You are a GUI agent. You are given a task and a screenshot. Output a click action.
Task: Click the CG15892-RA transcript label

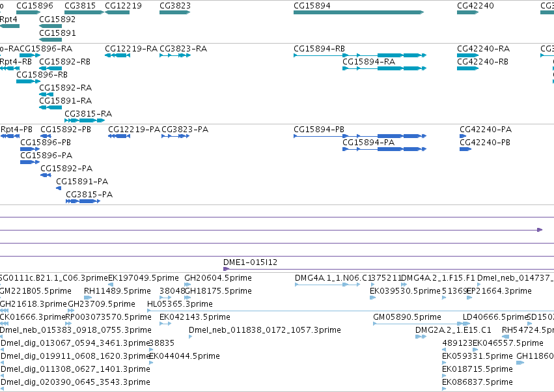65,87
